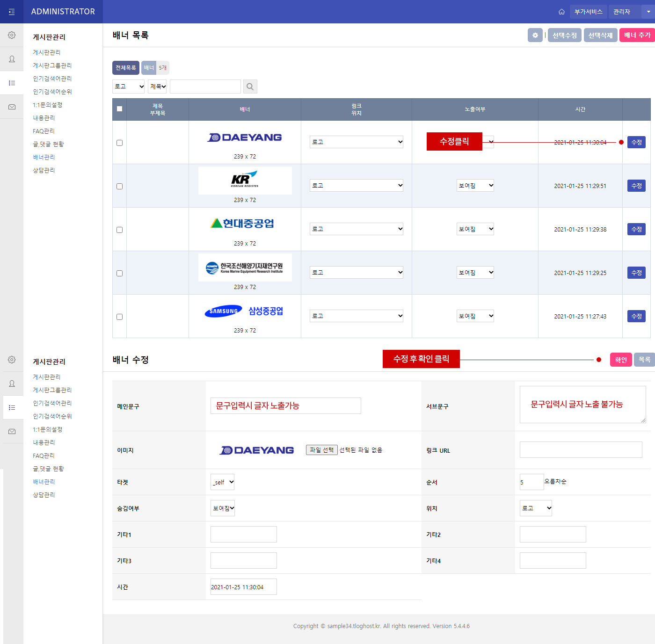Check the 삼성중공업 banner row checkbox
This screenshot has width=655, height=644.
point(119,317)
